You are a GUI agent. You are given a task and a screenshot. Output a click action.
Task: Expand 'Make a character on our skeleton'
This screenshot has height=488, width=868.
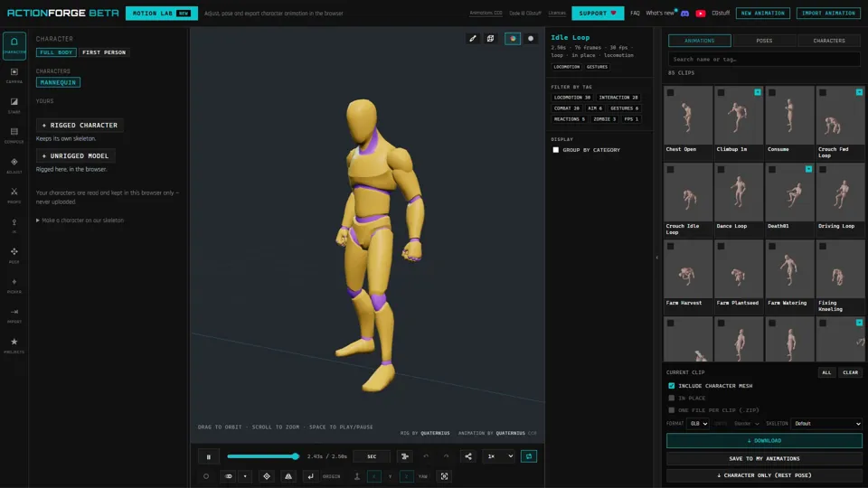(x=80, y=221)
